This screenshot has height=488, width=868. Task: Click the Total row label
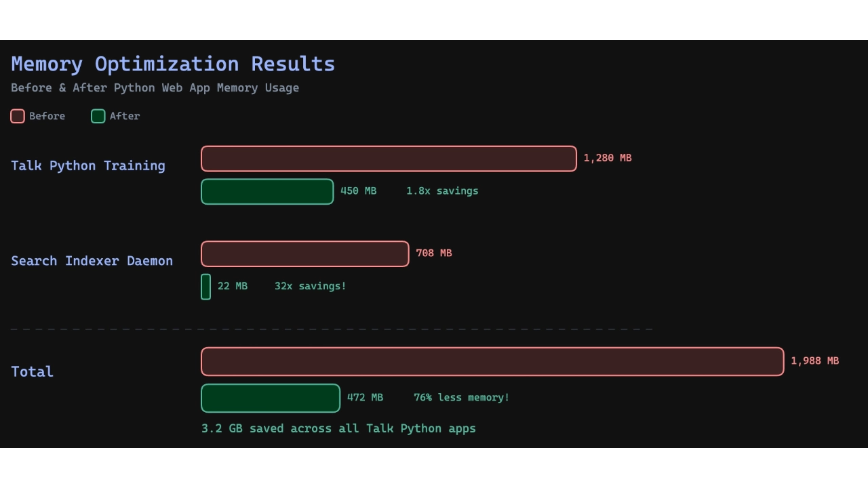tap(32, 371)
